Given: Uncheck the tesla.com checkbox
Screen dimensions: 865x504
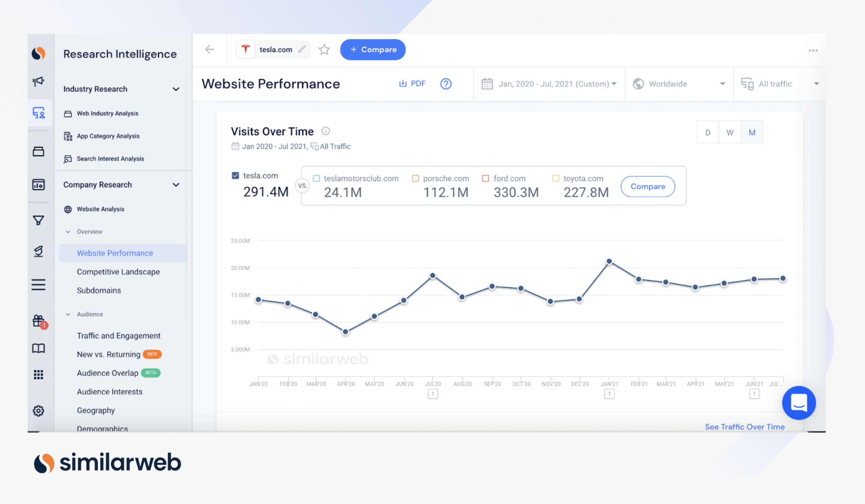Looking at the screenshot, I should coord(235,175).
